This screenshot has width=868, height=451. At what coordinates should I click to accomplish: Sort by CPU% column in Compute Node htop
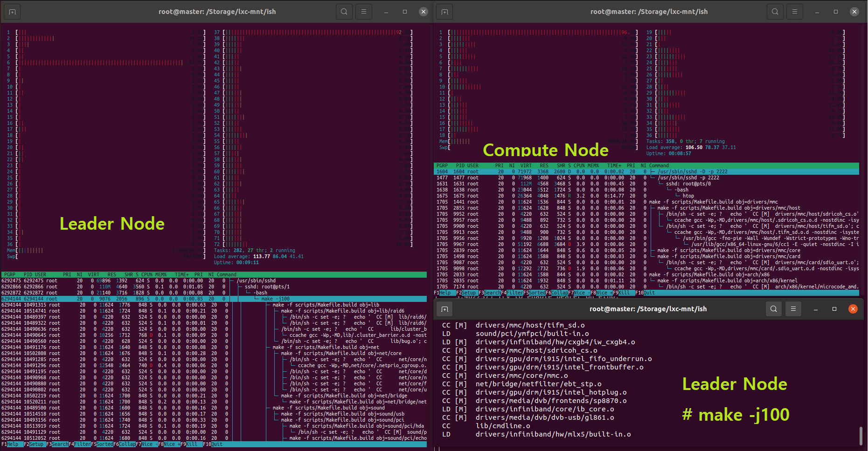point(579,166)
